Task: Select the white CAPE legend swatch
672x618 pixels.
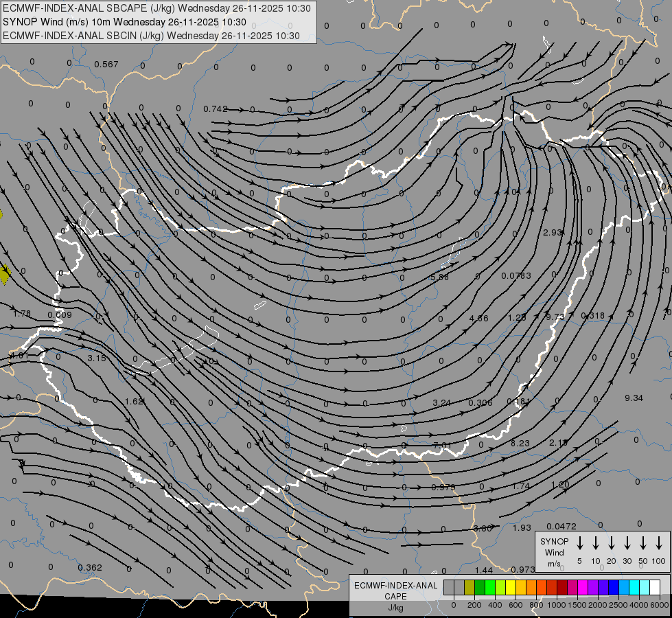Action: 654,588
